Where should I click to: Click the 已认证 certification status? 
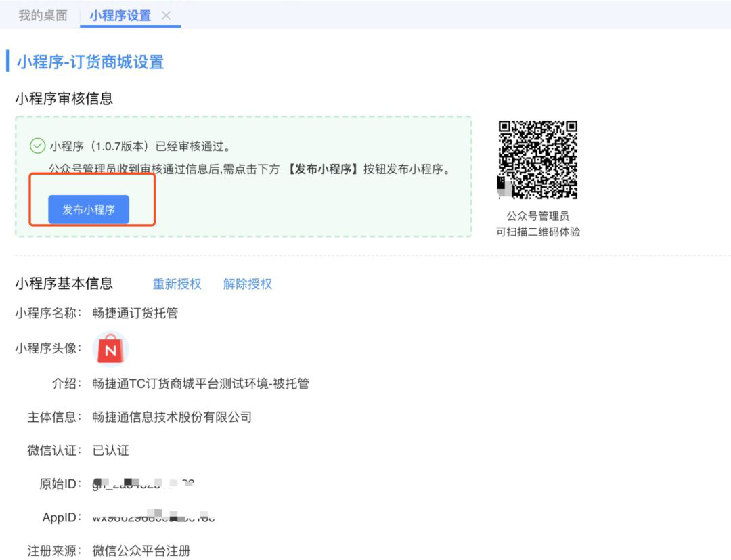click(110, 450)
